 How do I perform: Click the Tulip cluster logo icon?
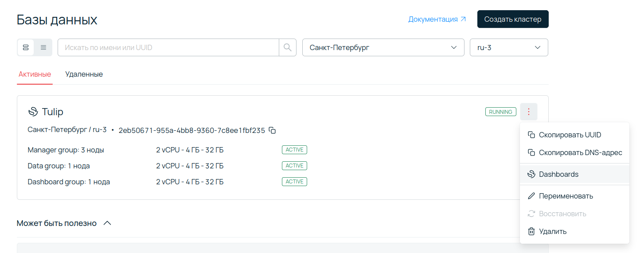tap(33, 112)
